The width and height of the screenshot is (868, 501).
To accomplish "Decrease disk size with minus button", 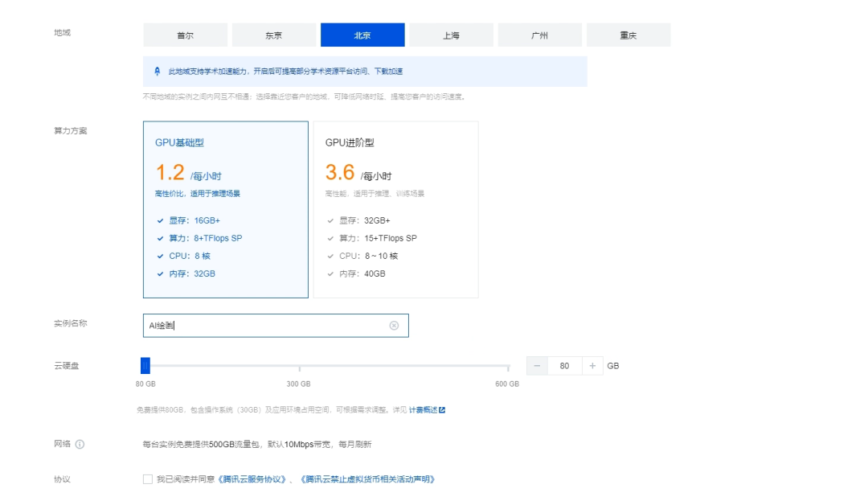I will coord(537,366).
